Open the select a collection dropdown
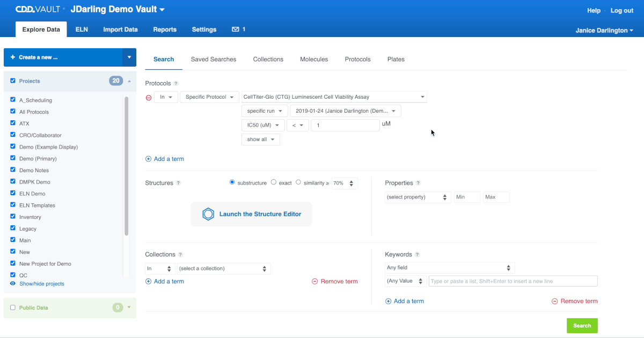Viewport: 644px width, 338px height. click(x=224, y=268)
